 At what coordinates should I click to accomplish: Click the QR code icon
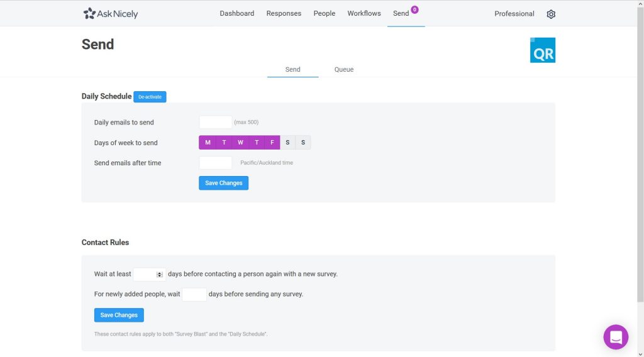[543, 50]
